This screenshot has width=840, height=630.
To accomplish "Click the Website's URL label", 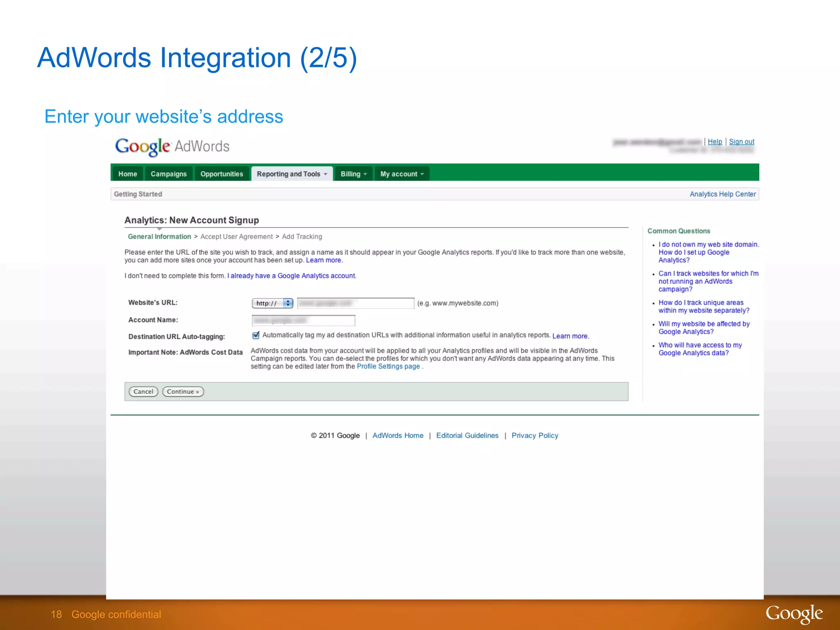I will tap(153, 303).
